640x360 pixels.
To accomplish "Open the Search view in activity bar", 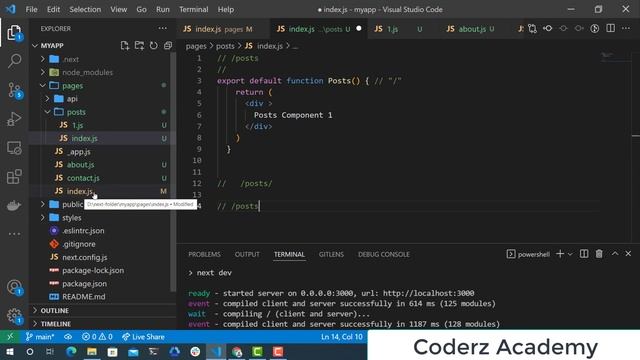I will 14,61.
